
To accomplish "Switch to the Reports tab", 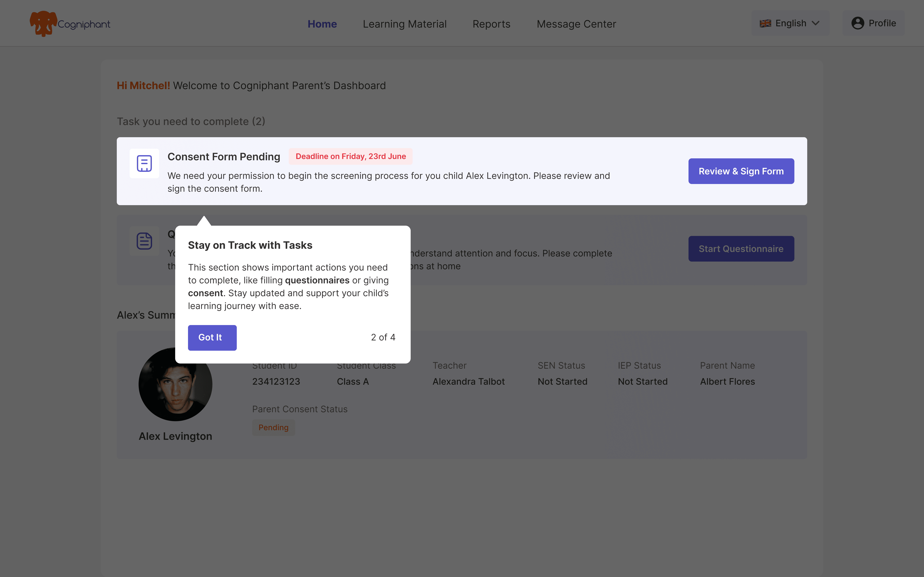I will [491, 24].
